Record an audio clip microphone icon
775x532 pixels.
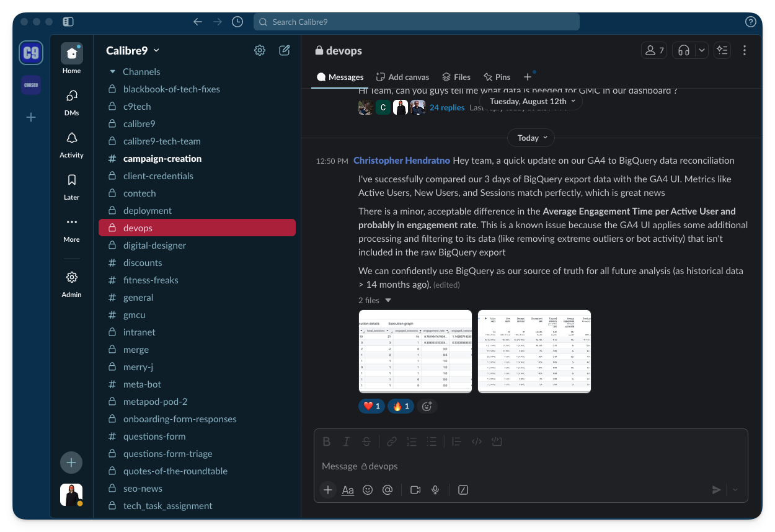click(x=435, y=490)
